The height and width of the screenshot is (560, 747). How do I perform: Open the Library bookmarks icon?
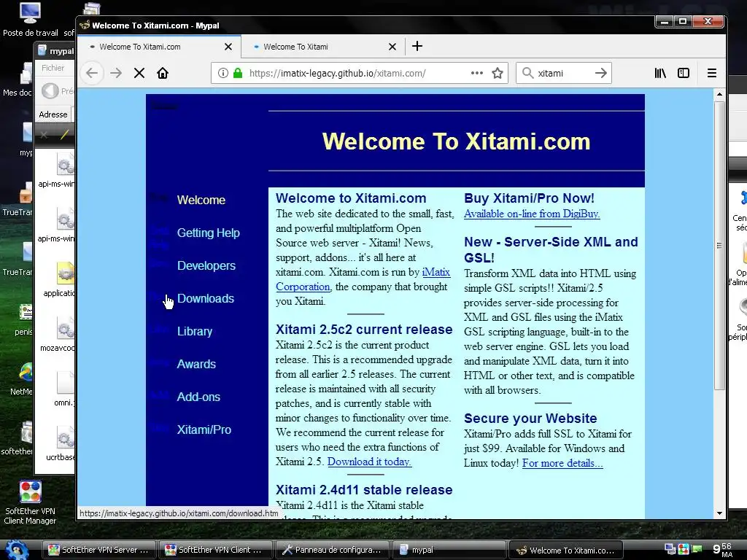coord(660,73)
